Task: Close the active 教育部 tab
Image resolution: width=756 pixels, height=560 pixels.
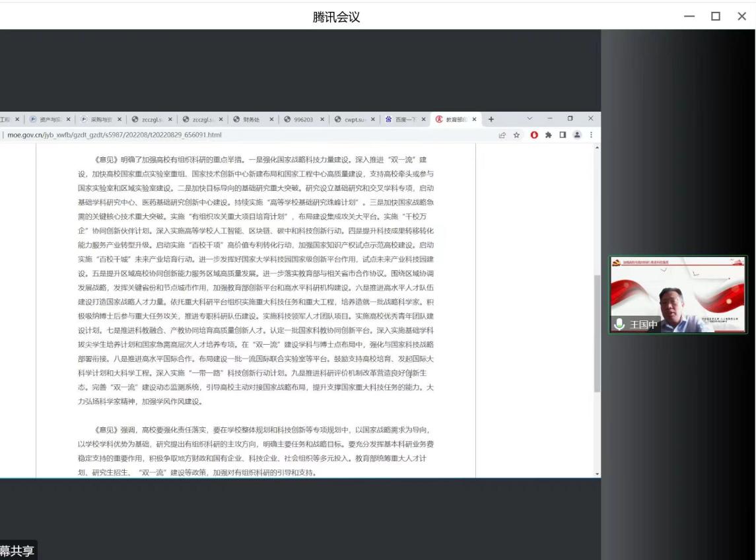Action: coord(474,120)
